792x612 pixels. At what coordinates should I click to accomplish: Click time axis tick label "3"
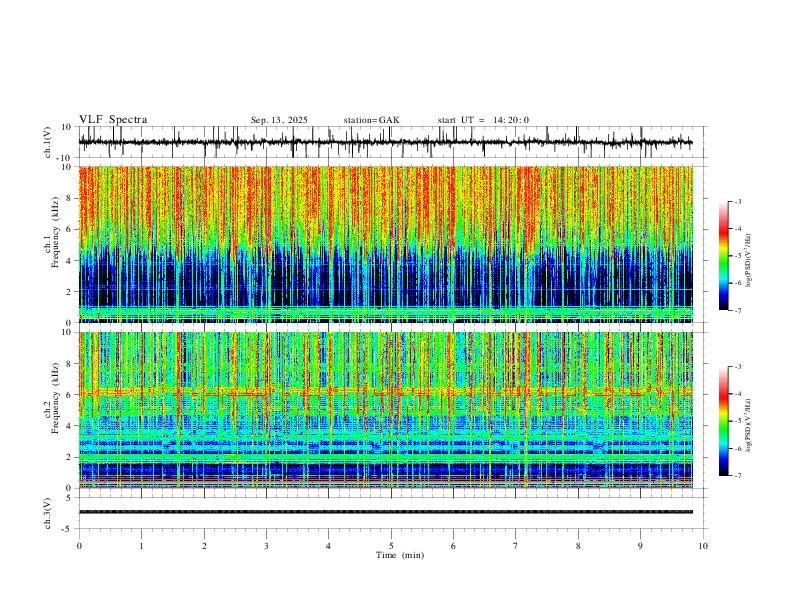(266, 546)
